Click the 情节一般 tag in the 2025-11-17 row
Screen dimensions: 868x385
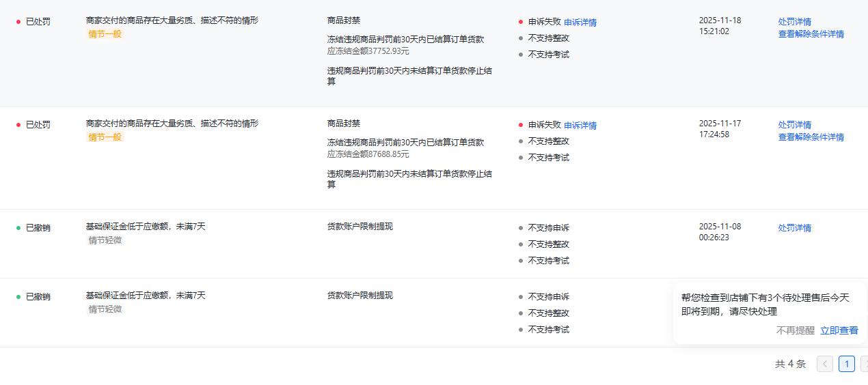click(105, 137)
